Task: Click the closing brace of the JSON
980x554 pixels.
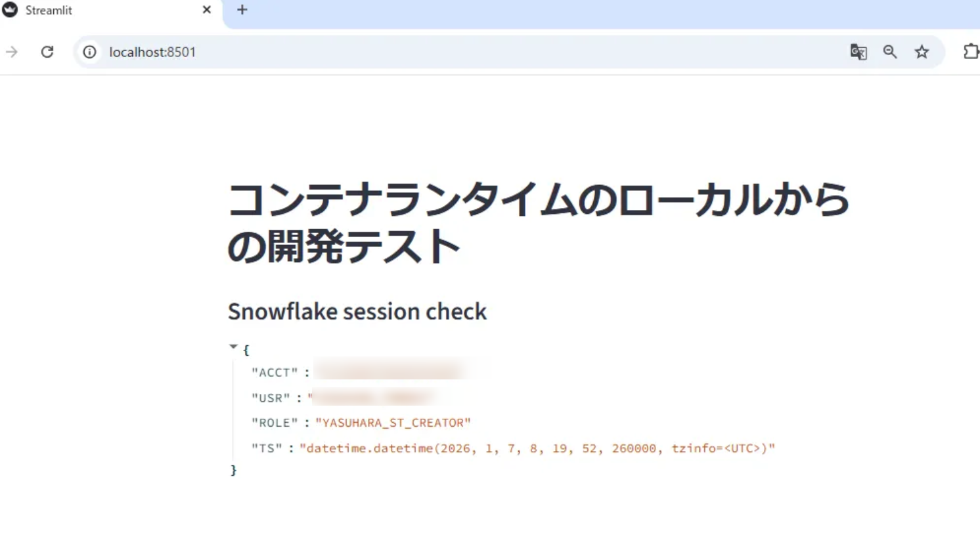Action: pyautogui.click(x=233, y=470)
